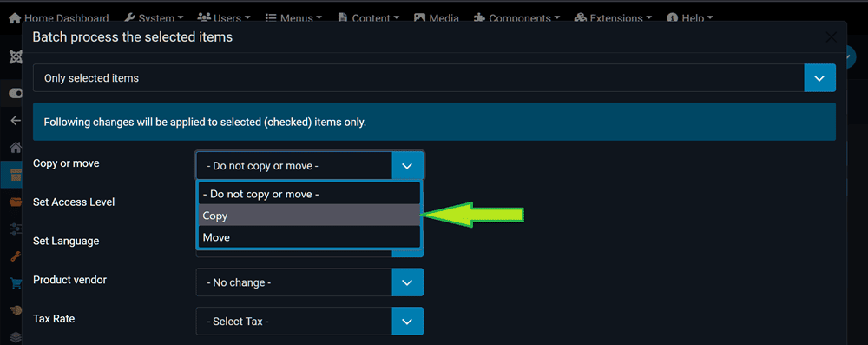This screenshot has height=345, width=868.
Task: Click the back arrow in the sidebar
Action: (x=16, y=121)
